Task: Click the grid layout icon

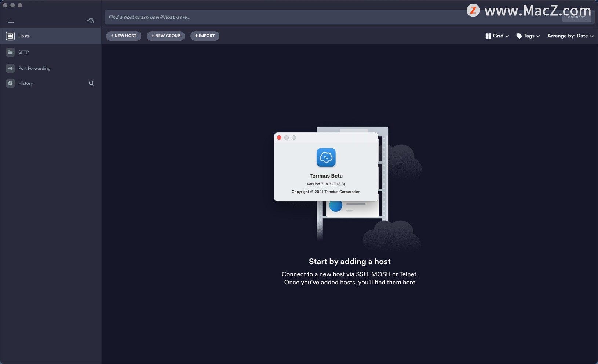Action: (488, 36)
